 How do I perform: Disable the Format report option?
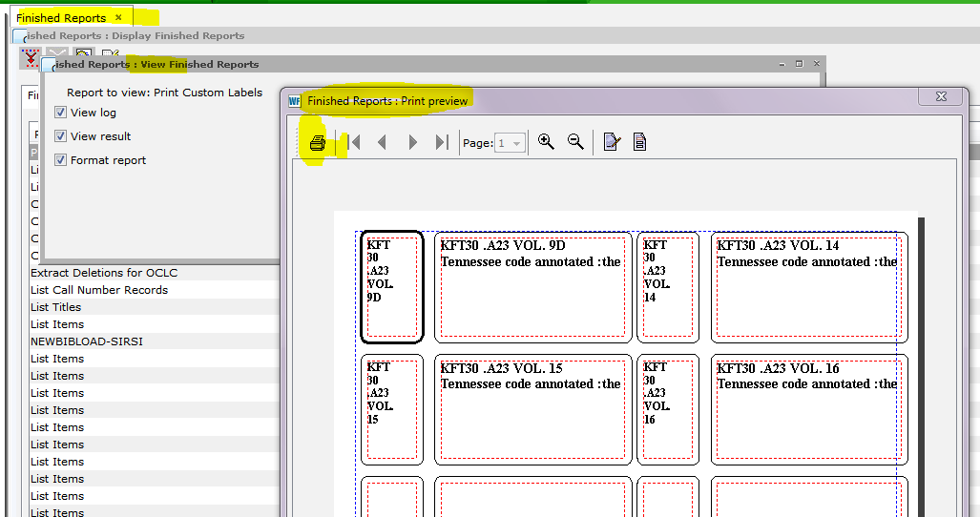(x=61, y=160)
